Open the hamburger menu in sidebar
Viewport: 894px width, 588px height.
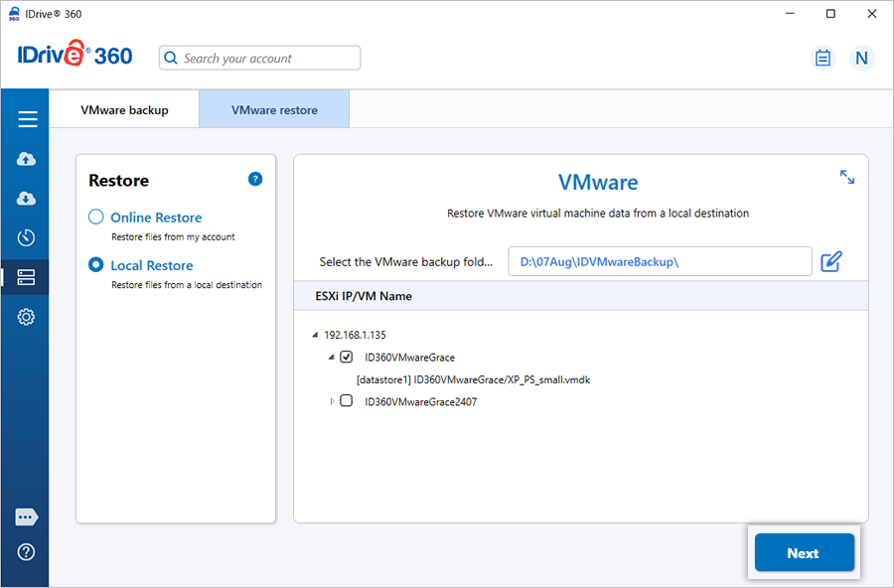[x=27, y=119]
